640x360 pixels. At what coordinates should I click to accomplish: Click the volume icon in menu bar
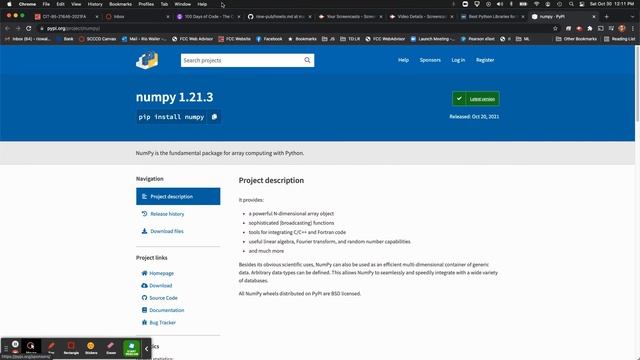click(500, 4)
